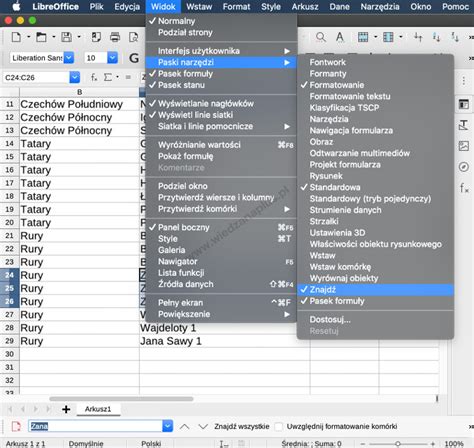Screen dimensions: 474x448
Task: Add a new sheet with plus icon
Action: pos(66,409)
